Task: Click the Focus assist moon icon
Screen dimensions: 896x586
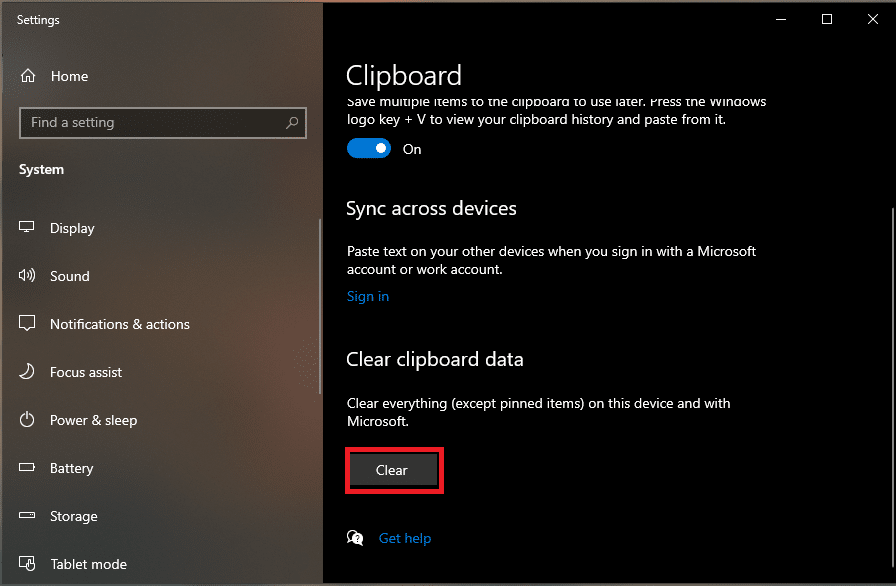Action: point(27,371)
